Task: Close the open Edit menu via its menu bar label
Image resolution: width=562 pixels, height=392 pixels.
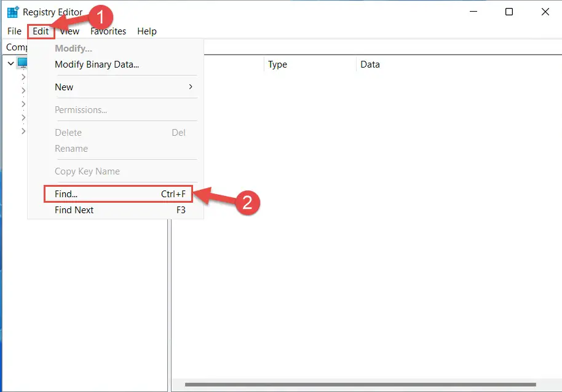Action: tap(41, 31)
